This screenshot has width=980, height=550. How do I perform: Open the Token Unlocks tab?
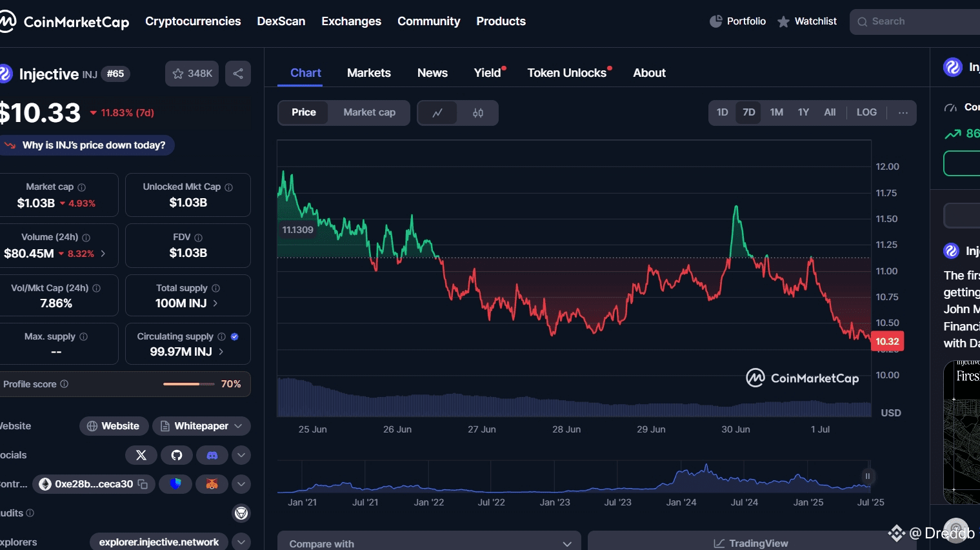point(567,73)
